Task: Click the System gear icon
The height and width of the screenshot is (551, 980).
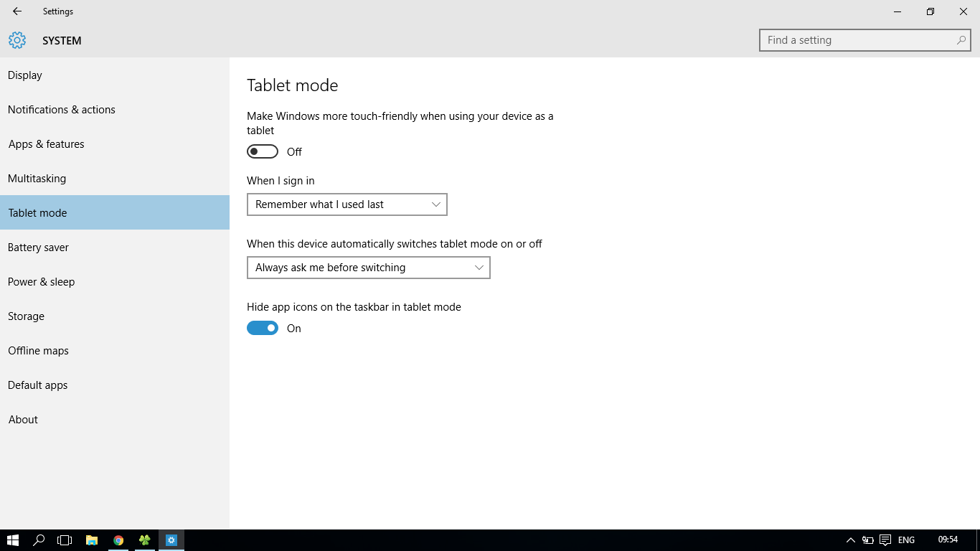Action: 17,41
